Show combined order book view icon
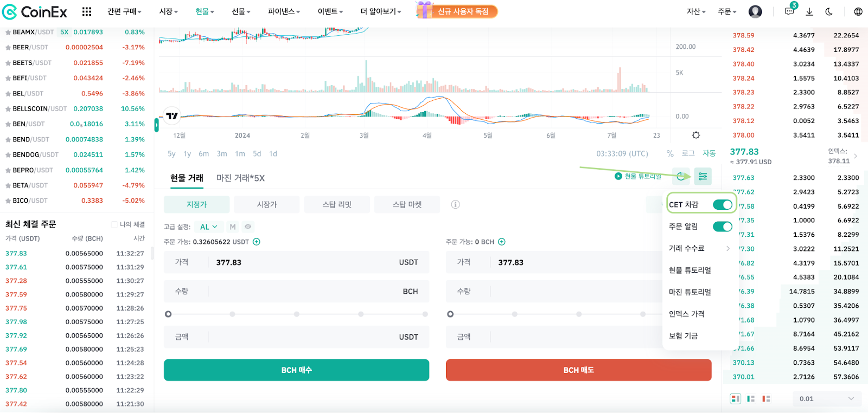The height and width of the screenshot is (413, 868). click(x=736, y=398)
